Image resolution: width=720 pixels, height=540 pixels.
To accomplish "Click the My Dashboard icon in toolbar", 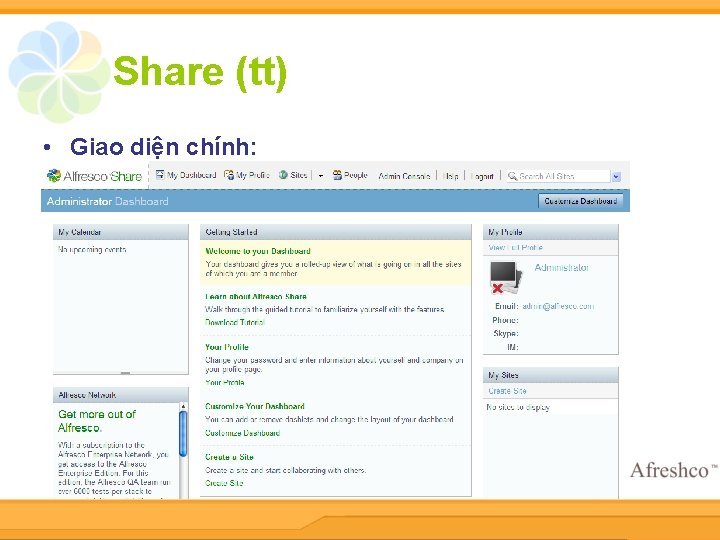I will [x=160, y=174].
